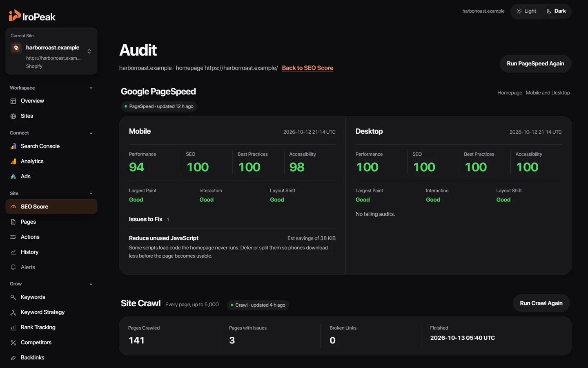This screenshot has height=368, width=588.
Task: Collapse the Grow section
Action: pyautogui.click(x=91, y=284)
